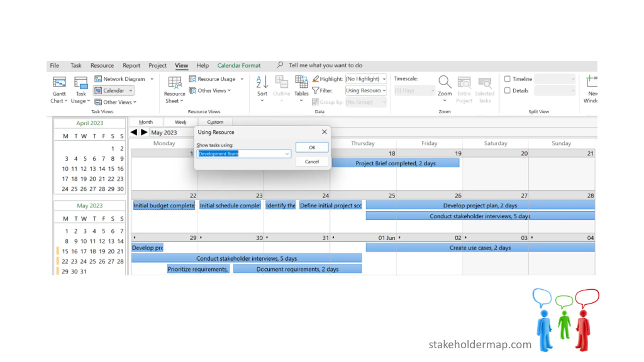Click the Tell me search icon
The width and height of the screenshot is (644, 362).
coord(280,65)
